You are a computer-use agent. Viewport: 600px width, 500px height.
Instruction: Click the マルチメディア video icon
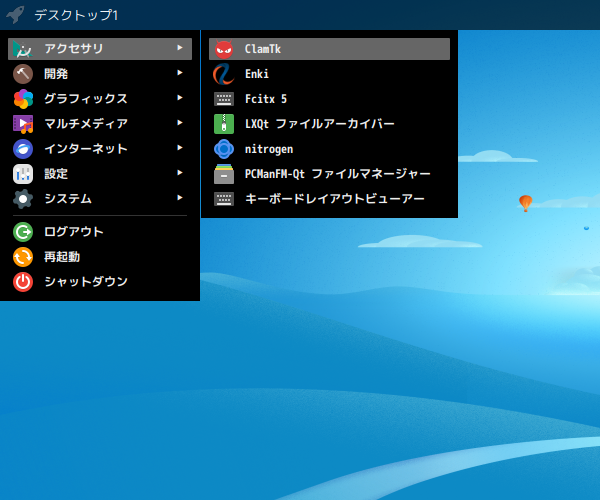(23, 124)
